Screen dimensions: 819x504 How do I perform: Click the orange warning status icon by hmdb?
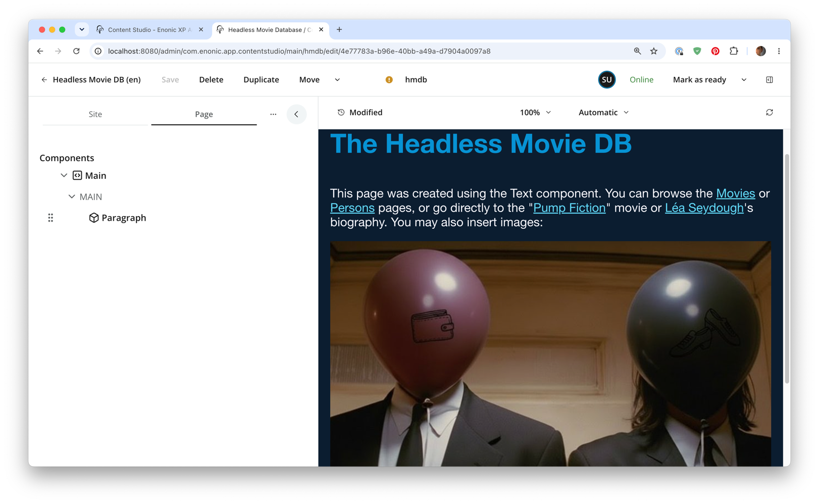[x=389, y=80]
